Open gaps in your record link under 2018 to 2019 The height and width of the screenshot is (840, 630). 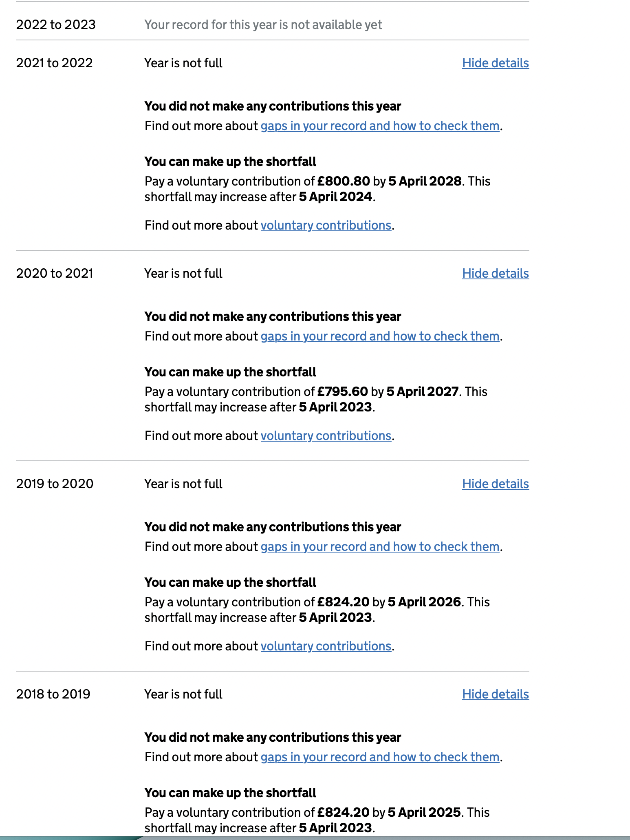380,757
